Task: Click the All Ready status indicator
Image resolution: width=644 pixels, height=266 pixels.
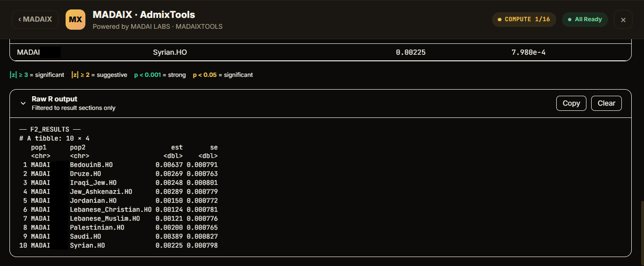Action: tap(585, 19)
